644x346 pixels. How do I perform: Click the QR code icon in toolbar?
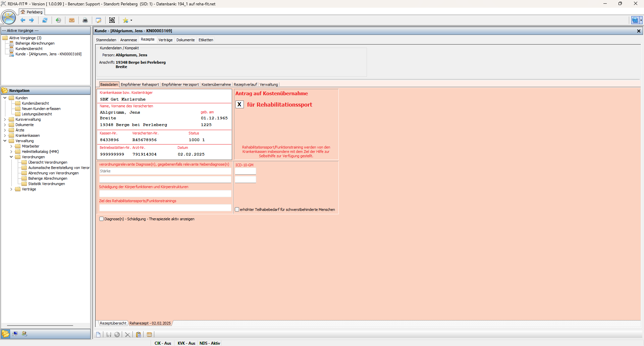112,20
